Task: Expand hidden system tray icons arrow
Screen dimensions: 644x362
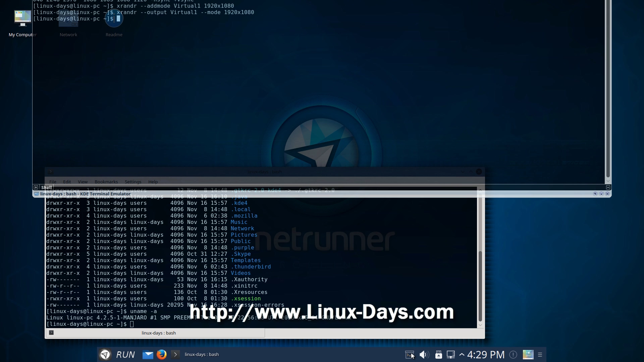Action: point(462,354)
